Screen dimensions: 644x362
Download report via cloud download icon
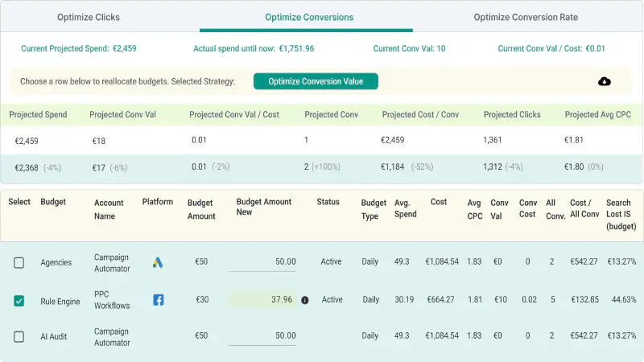(x=605, y=81)
